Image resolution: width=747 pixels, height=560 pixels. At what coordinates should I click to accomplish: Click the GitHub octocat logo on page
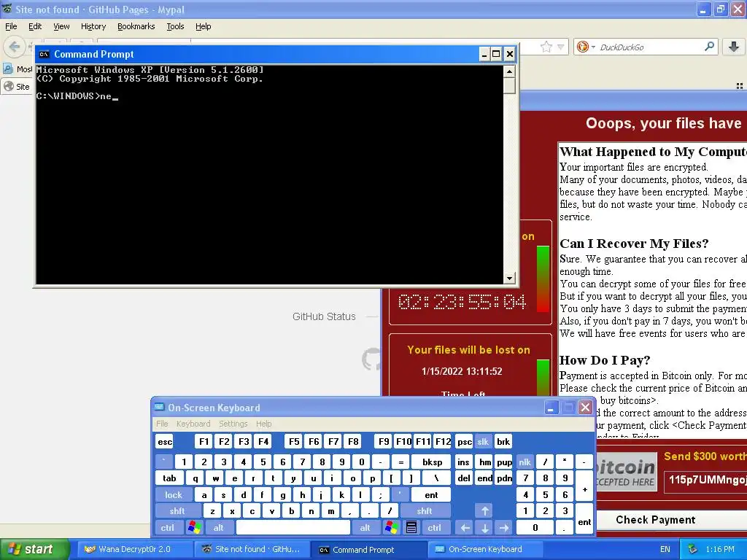371,359
